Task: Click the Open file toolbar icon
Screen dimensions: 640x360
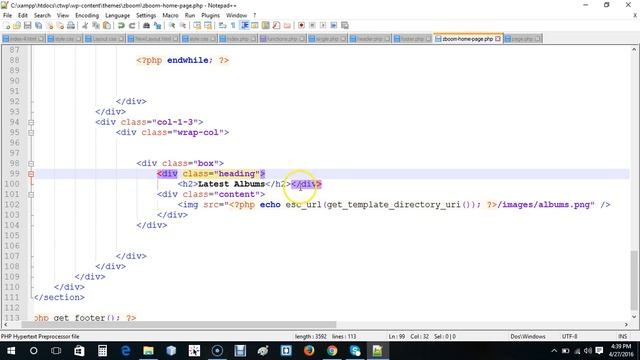Action: (x=17, y=25)
